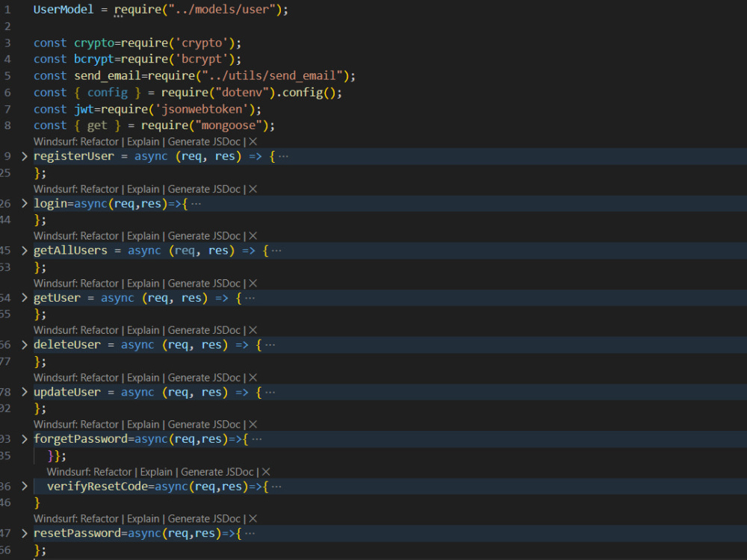
Task: Click the crypto constant name
Action: pyautogui.click(x=94, y=43)
